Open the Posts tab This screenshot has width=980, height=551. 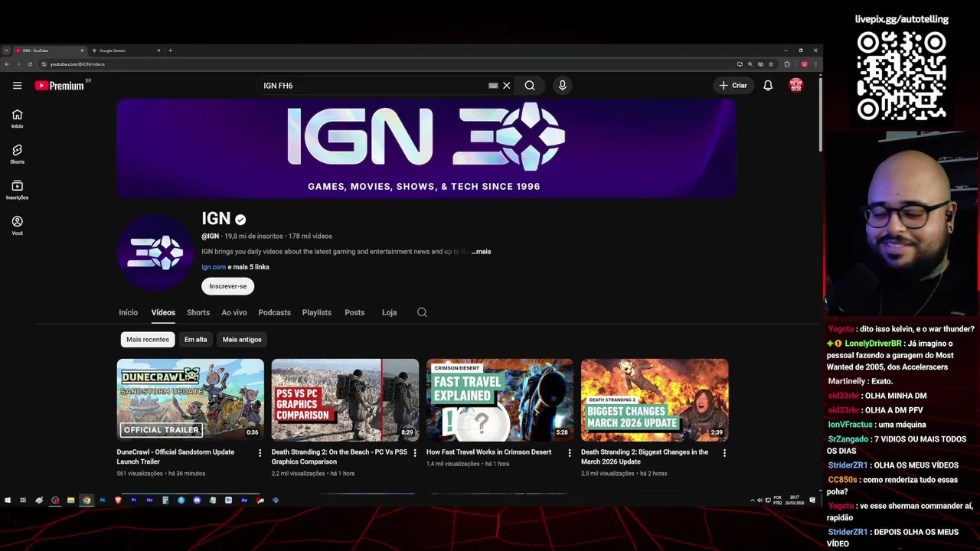click(x=354, y=312)
